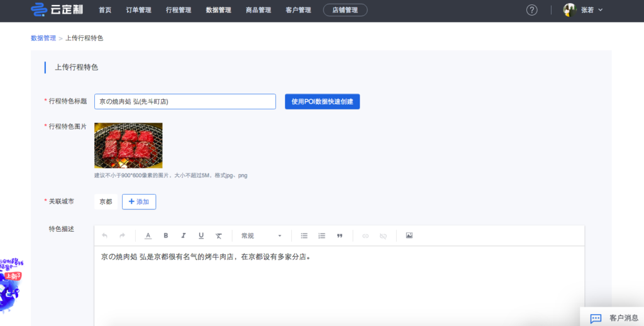Image resolution: width=644 pixels, height=326 pixels.
Task: Toggle underline formatting
Action: click(201, 236)
